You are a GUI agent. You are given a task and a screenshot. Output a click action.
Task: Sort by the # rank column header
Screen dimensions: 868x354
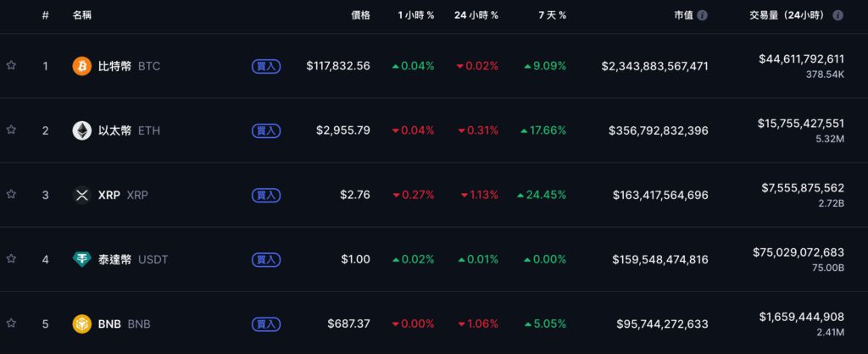coord(45,15)
